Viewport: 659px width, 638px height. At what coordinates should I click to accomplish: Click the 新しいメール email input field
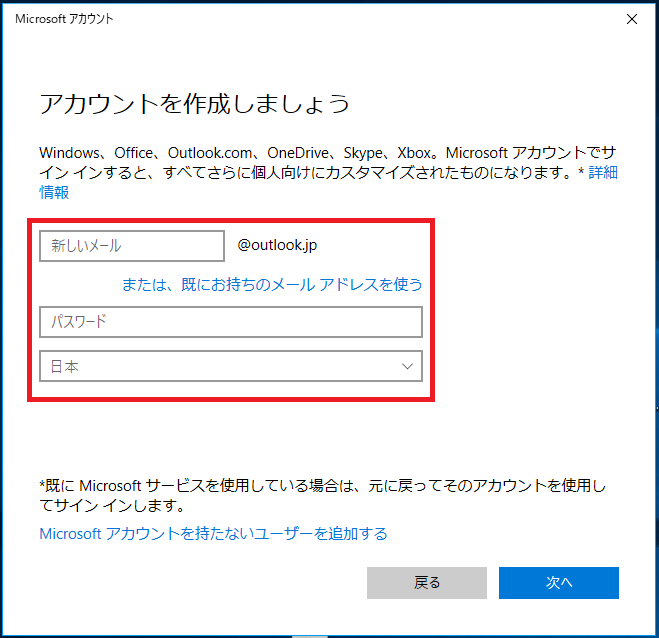pyautogui.click(x=132, y=246)
